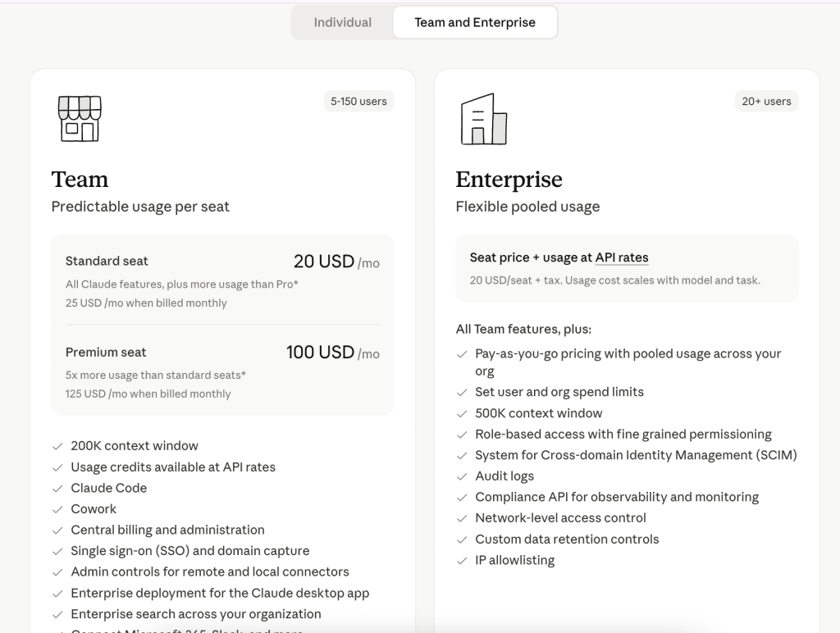Click checkmark beside Compliance API feature
The image size is (840, 633).
click(x=462, y=497)
